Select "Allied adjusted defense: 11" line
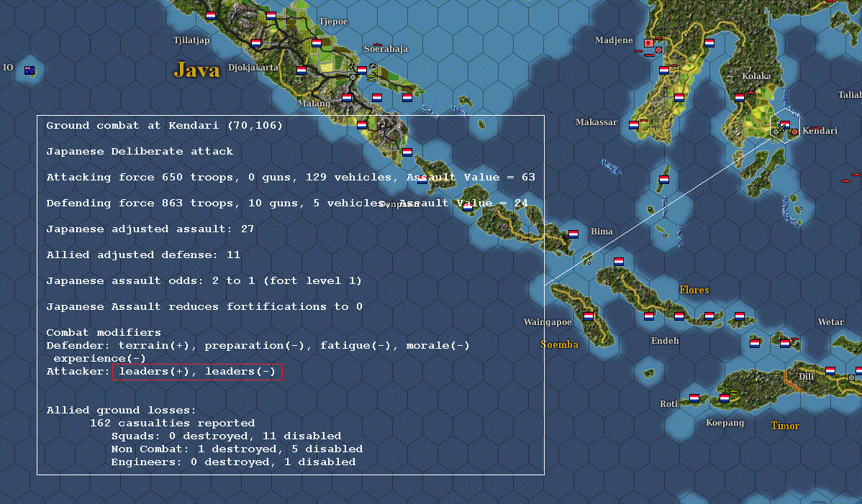This screenshot has height=504, width=862. click(x=143, y=255)
